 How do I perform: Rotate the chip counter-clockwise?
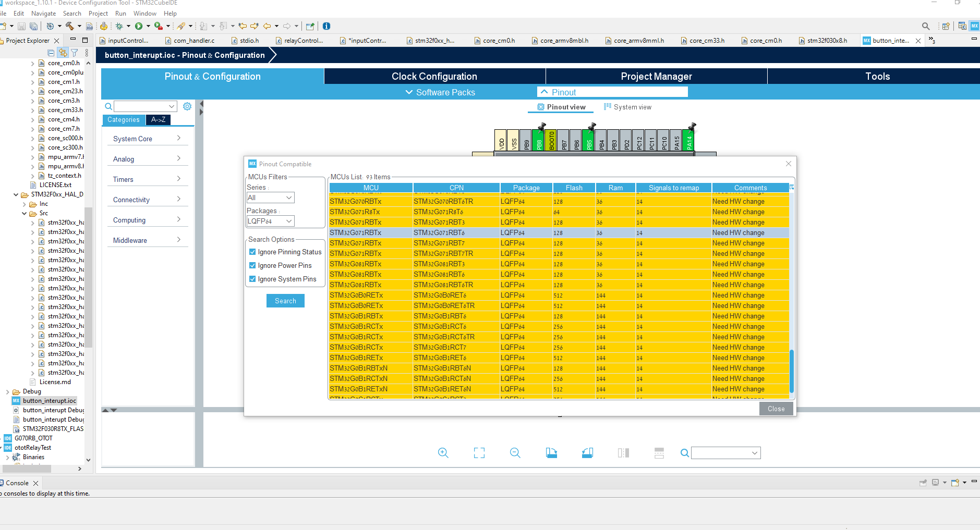click(587, 453)
